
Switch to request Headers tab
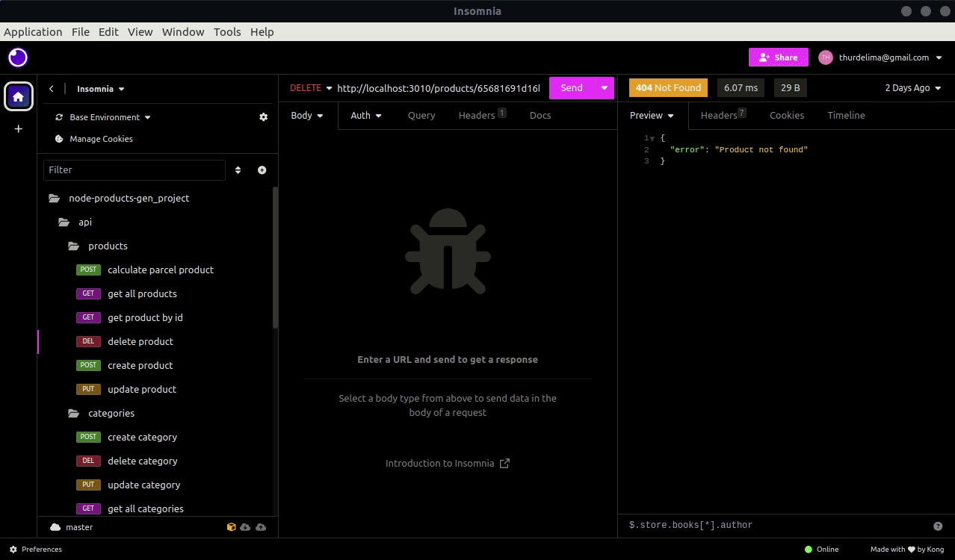coord(482,115)
